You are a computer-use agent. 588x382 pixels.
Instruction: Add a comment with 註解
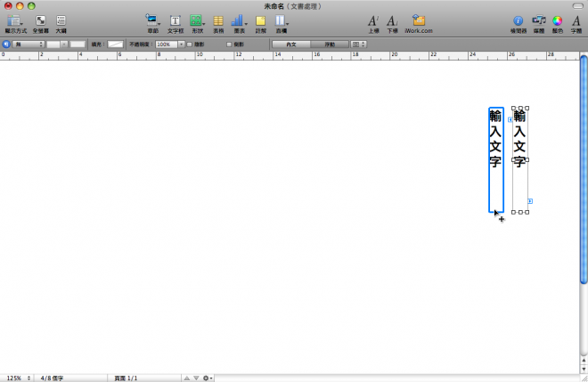point(260,20)
